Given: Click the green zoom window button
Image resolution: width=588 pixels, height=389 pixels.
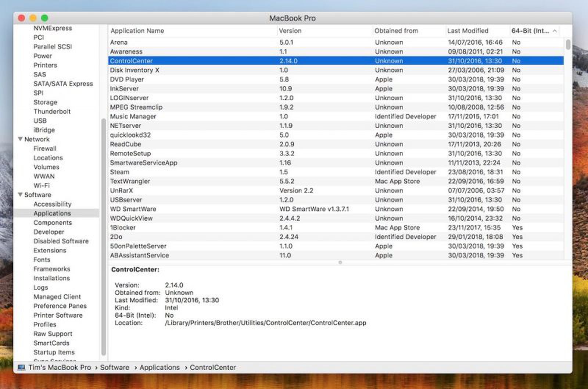Looking at the screenshot, I should pos(44,18).
